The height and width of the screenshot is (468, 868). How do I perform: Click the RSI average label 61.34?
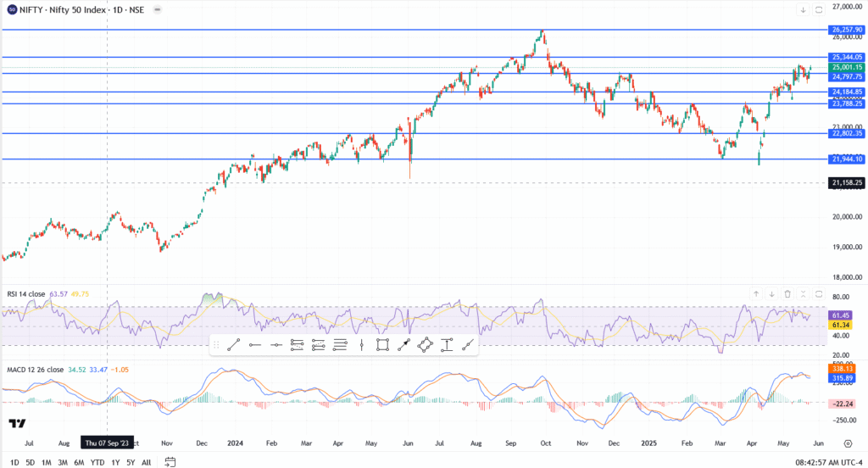tap(841, 325)
